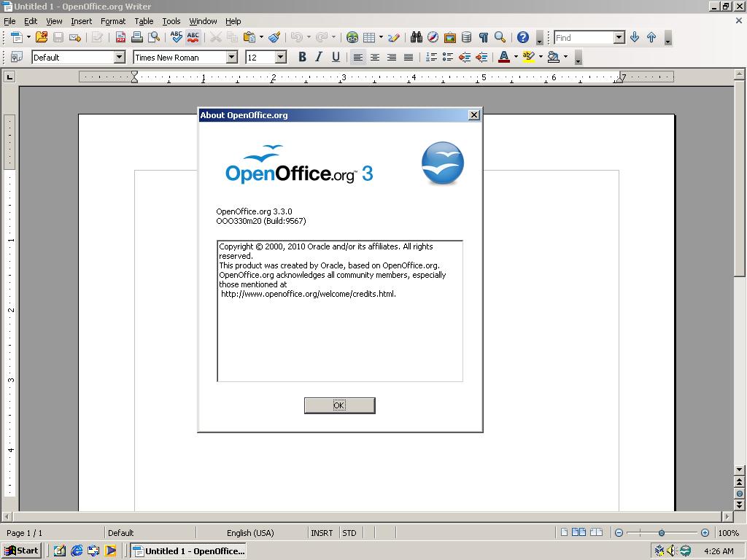
Task: Open the Insert menu
Action: [x=82, y=21]
